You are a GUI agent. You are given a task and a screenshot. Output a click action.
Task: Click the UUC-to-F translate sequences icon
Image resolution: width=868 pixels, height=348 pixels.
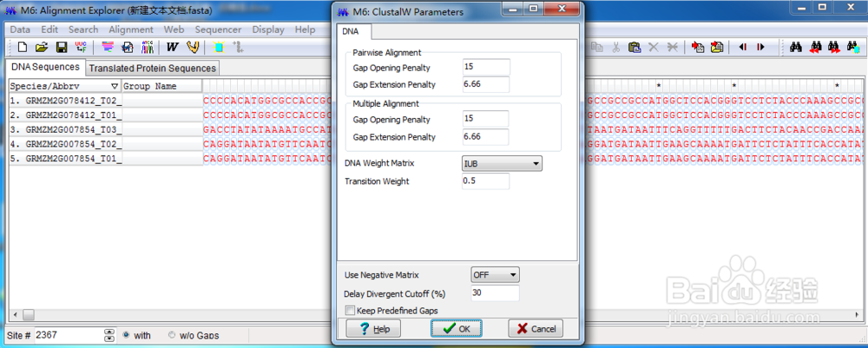pos(81,48)
